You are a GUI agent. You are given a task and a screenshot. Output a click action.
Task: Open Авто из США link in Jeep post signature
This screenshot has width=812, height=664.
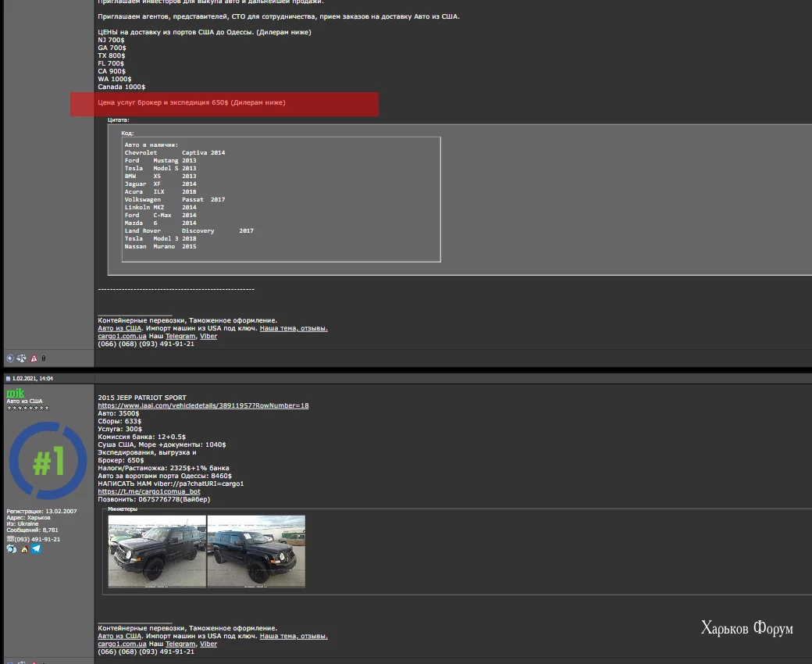pos(119,636)
